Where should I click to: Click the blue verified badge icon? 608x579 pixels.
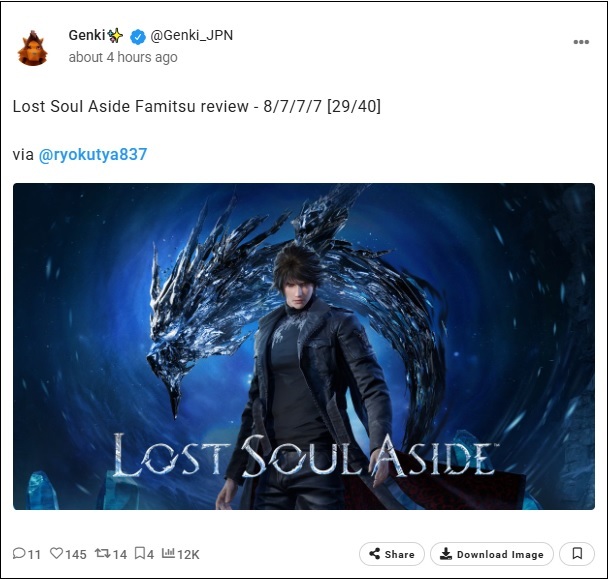[x=138, y=36]
